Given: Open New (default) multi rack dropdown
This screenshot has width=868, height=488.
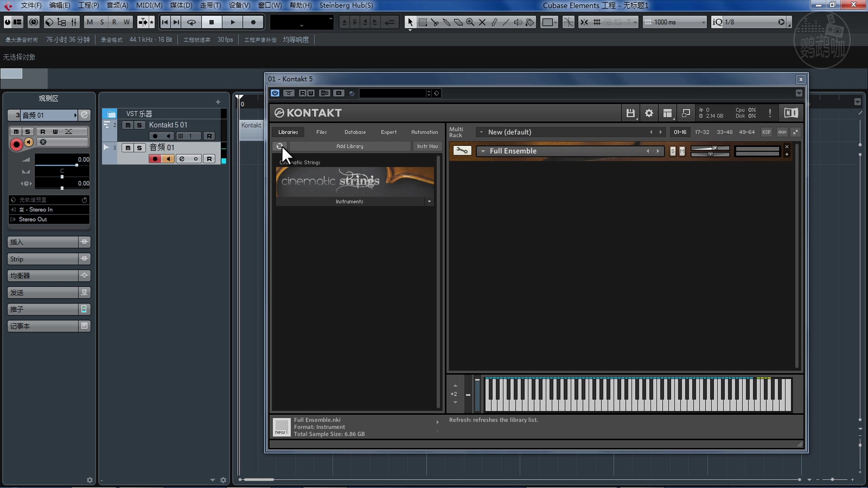Looking at the screenshot, I should 481,132.
